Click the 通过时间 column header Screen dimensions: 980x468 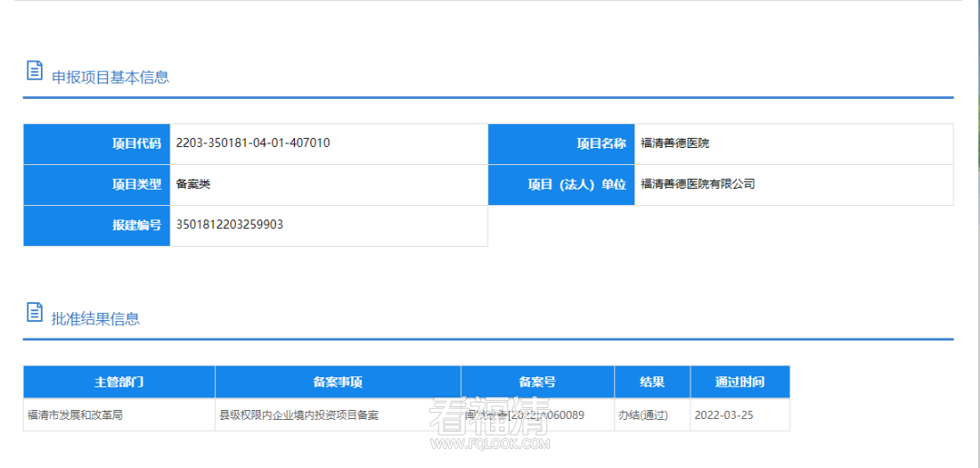click(x=740, y=382)
